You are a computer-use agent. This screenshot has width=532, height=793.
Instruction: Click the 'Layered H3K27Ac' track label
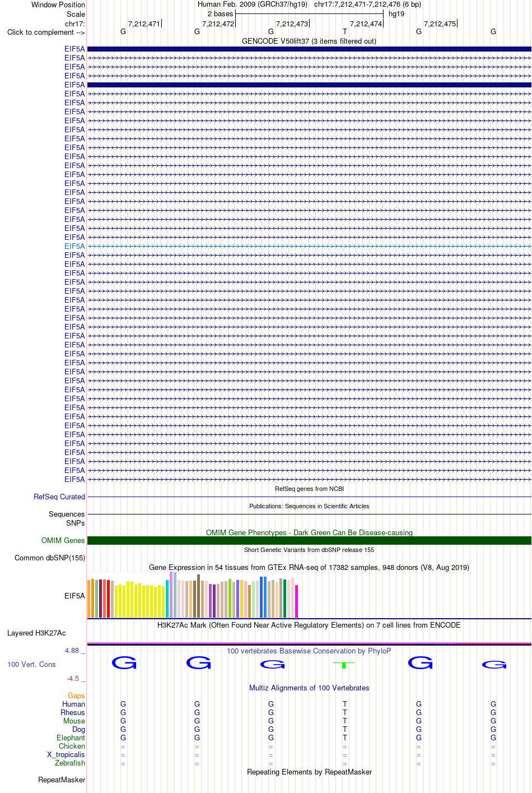(36, 633)
